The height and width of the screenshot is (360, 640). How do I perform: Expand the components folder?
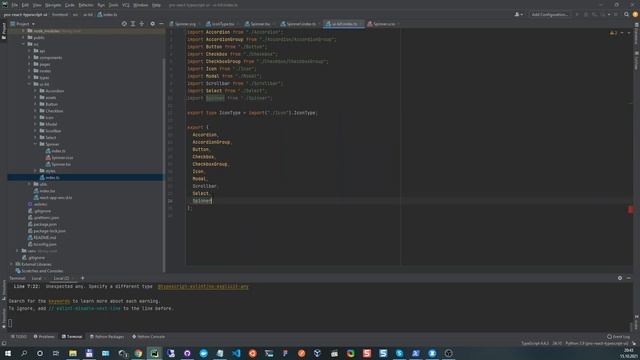coord(29,58)
